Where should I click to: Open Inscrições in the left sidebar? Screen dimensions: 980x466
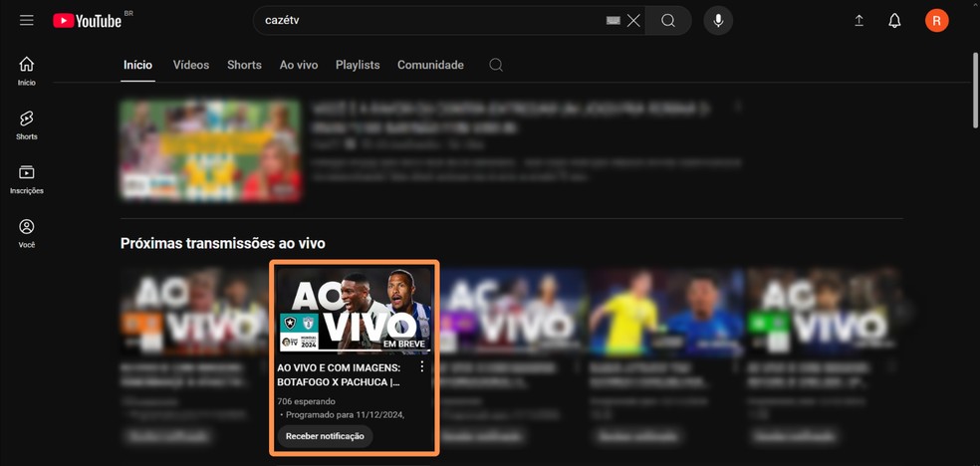(26, 180)
